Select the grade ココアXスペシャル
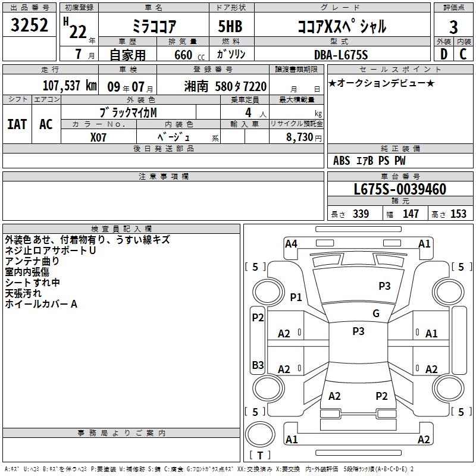This screenshot has height=476, width=476. 340,26
